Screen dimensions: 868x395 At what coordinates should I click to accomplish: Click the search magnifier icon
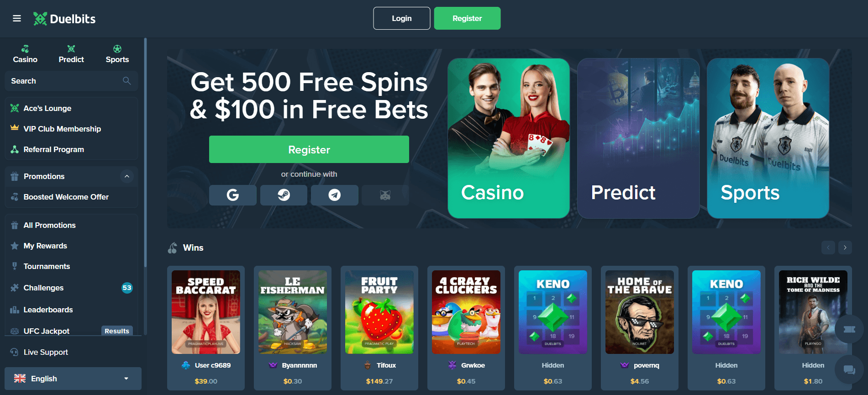tap(127, 81)
